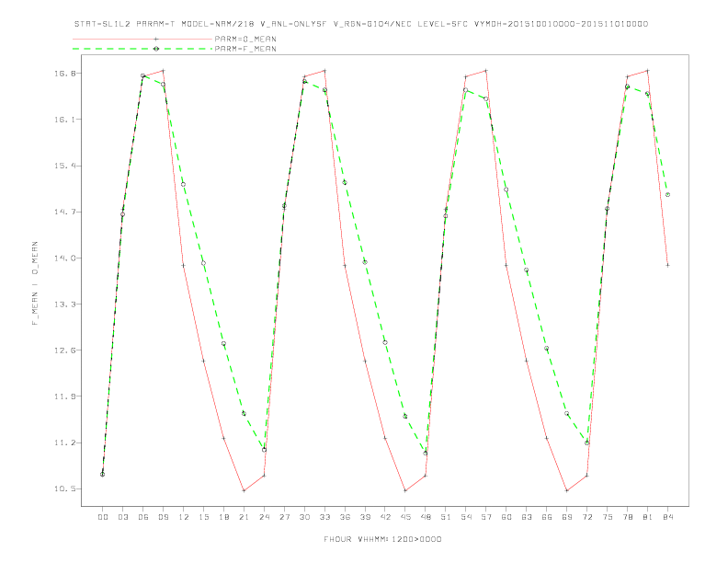
Task: Click x-axis tick label 66
Action: click(547, 517)
